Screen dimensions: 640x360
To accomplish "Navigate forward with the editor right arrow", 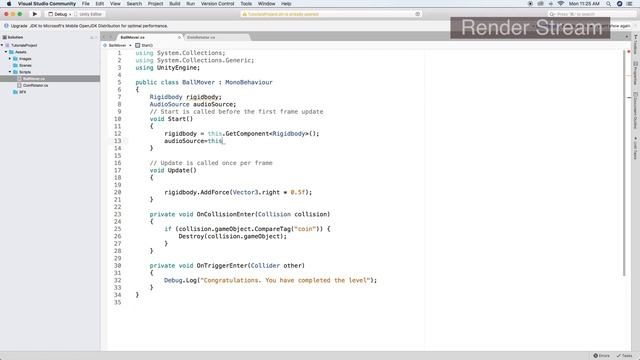I will 111,37.
